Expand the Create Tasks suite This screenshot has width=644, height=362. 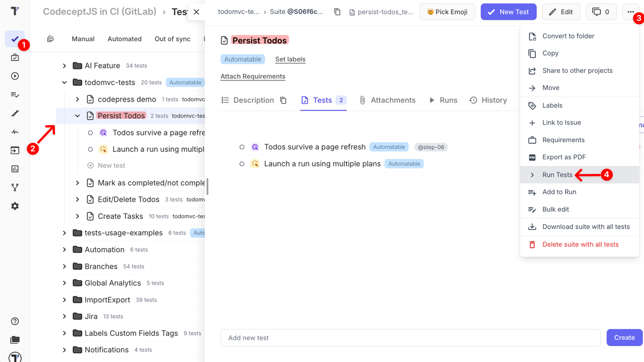point(77,216)
